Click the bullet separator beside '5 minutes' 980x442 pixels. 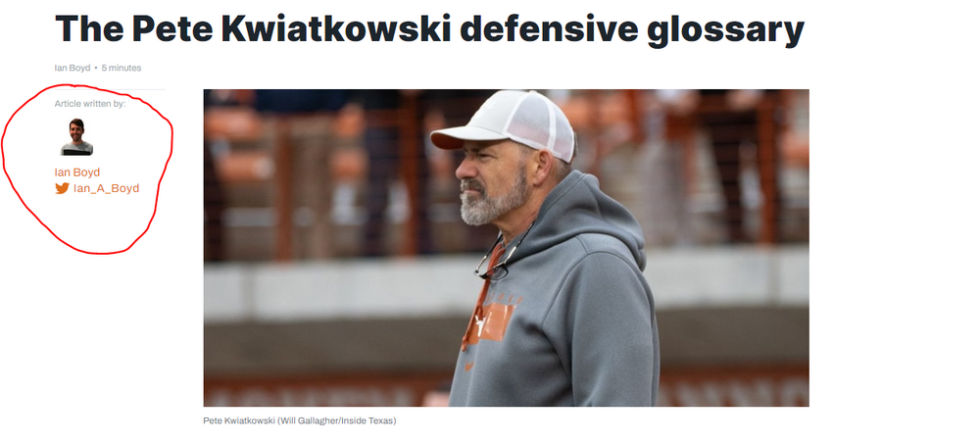tap(96, 68)
